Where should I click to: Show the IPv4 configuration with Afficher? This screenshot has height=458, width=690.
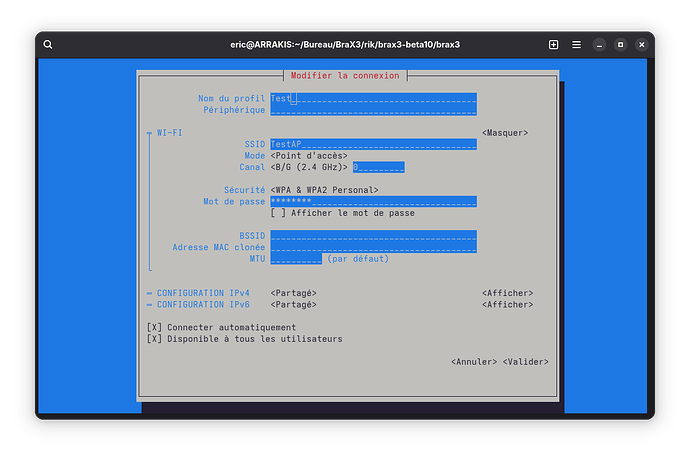click(507, 293)
